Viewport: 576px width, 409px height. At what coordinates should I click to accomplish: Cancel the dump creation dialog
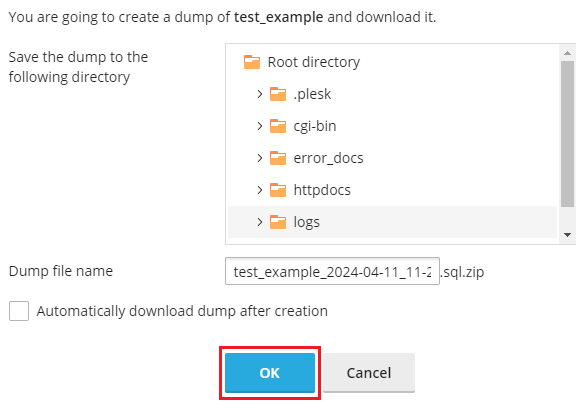(x=369, y=373)
